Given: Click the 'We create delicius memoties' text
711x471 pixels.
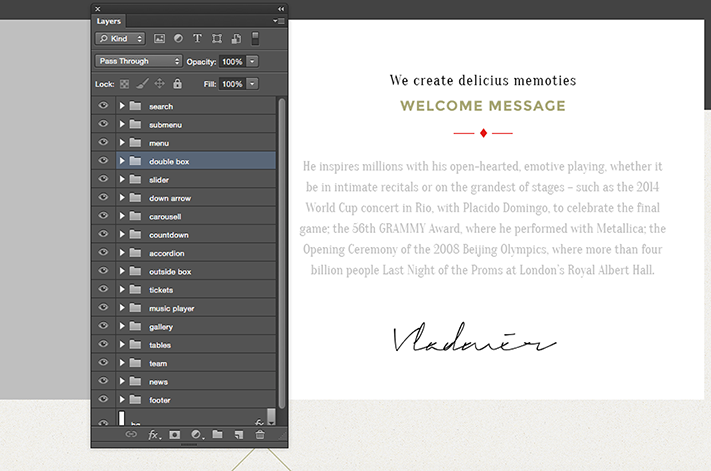Looking at the screenshot, I should 483,80.
